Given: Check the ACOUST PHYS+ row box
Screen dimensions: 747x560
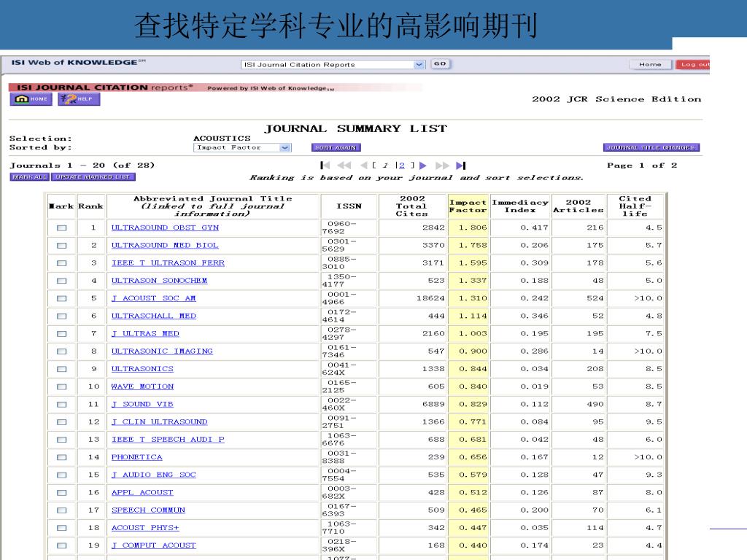Looking at the screenshot, I should click(62, 527).
